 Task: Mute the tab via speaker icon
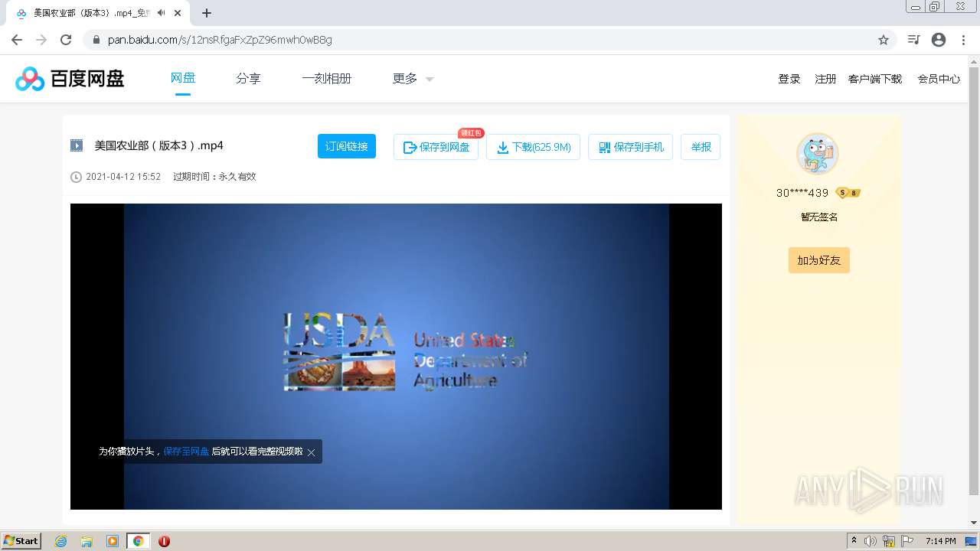click(x=161, y=13)
